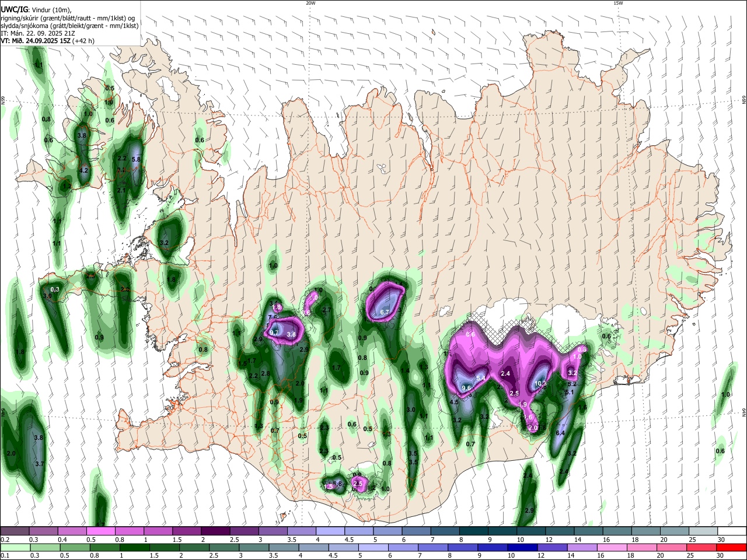This screenshot has height=560, width=747.
Task: Click the 5.4 precipitation value
Action: coord(481,378)
